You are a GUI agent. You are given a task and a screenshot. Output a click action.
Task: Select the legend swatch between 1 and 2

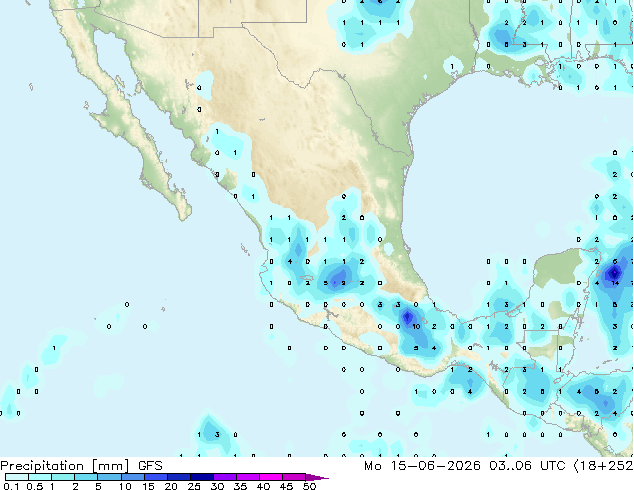point(63,477)
